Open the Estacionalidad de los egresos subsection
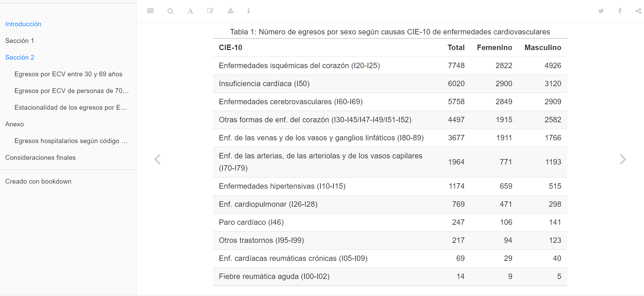Image resolution: width=644 pixels, height=296 pixels. pos(70,108)
